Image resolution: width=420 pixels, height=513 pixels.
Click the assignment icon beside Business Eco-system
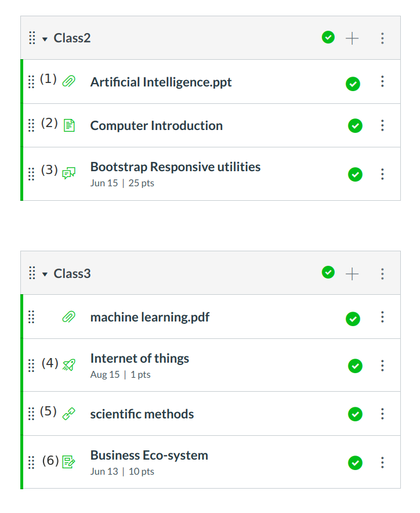[68, 462]
